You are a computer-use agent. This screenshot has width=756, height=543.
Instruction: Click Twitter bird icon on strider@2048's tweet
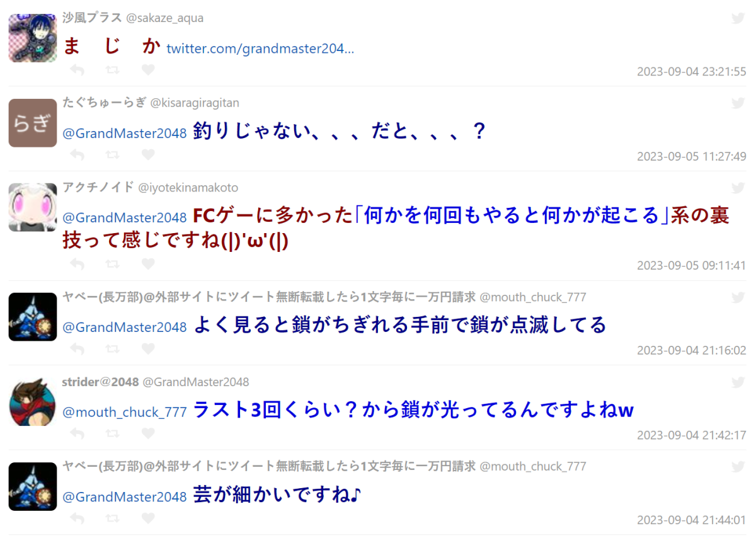tap(738, 382)
